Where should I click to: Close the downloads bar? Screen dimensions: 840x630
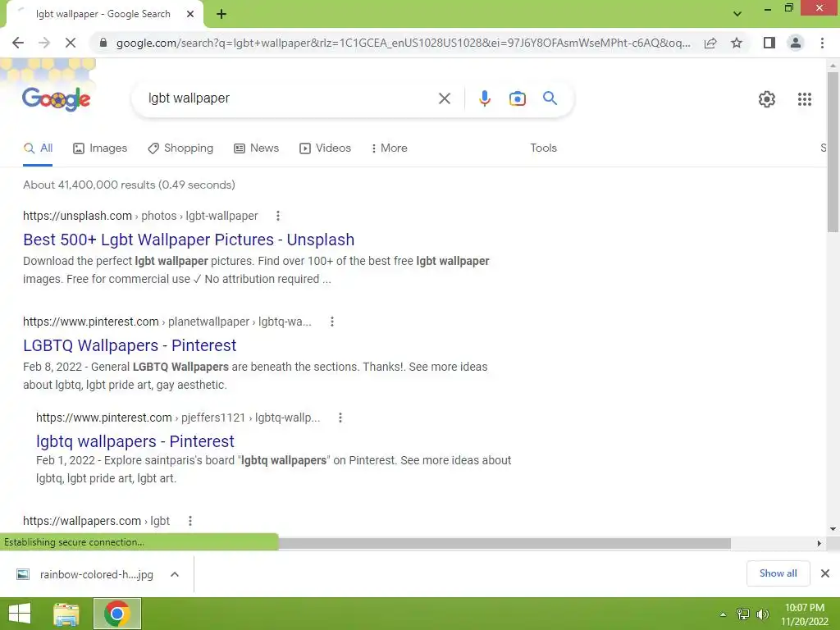coord(825,573)
